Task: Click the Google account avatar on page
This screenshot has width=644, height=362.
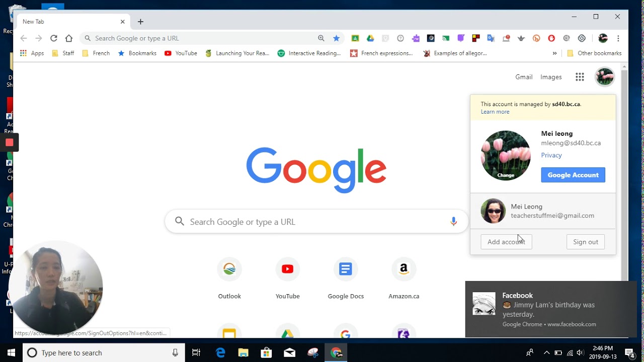Action: (x=605, y=77)
